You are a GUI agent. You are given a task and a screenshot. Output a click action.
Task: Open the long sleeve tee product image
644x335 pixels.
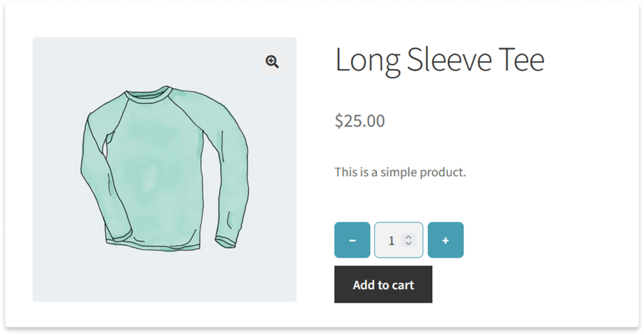click(x=165, y=170)
